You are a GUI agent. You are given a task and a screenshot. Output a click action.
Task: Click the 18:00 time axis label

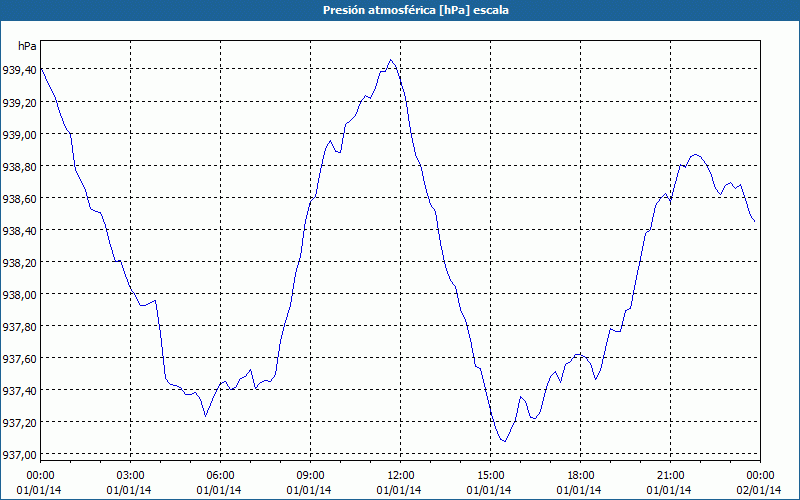[581, 476]
